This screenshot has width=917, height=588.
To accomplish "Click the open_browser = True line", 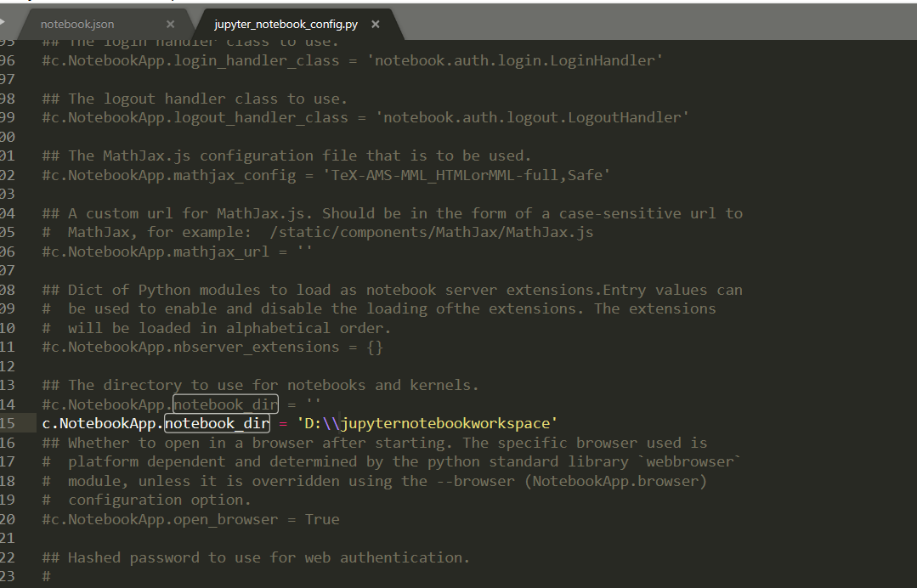I will coord(190,519).
